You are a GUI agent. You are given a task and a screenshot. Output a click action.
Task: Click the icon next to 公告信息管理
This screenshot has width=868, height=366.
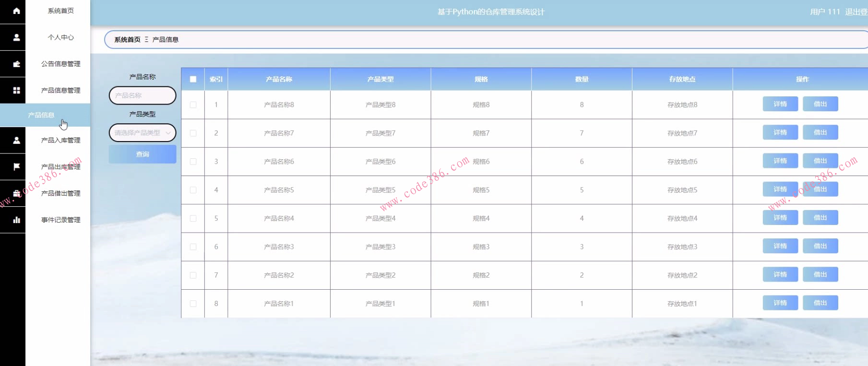point(16,64)
